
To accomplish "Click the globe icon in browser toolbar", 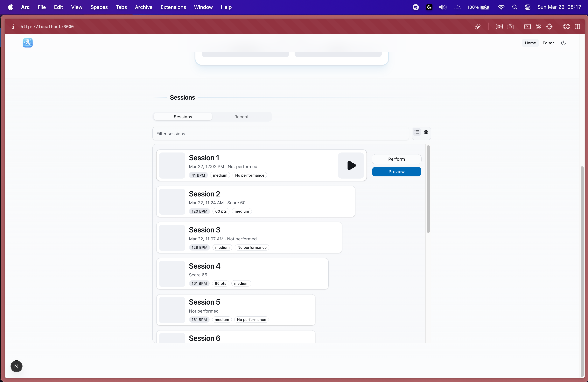I will point(538,27).
